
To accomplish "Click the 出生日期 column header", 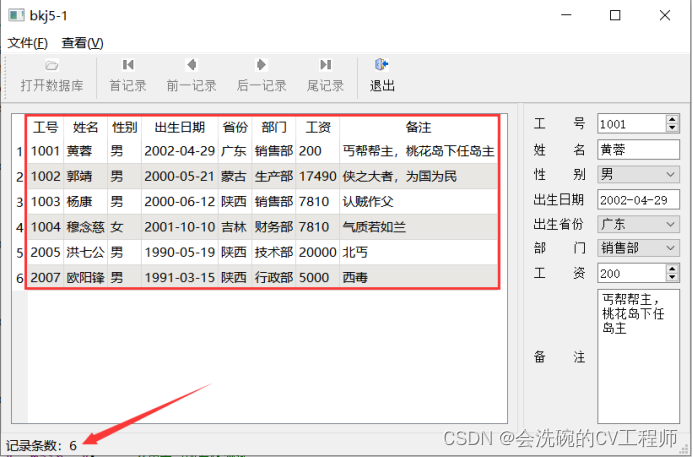I will point(180,127).
